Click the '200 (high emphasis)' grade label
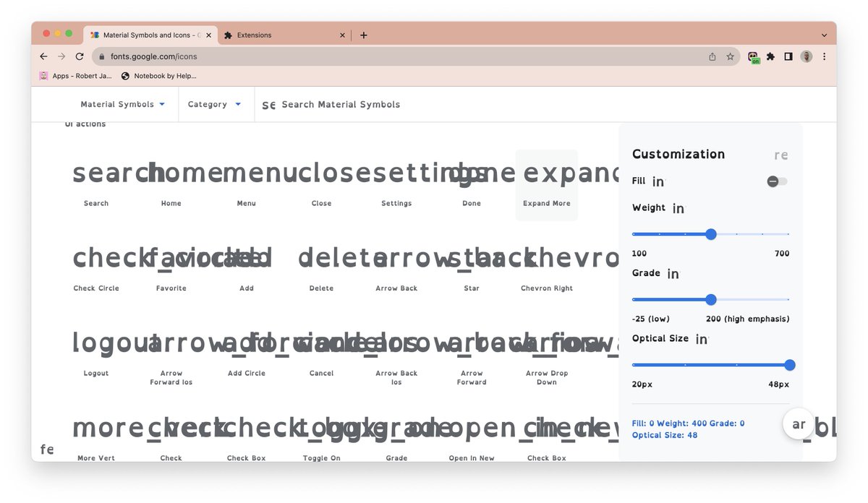Viewport: 868px width, 503px height. (x=748, y=319)
